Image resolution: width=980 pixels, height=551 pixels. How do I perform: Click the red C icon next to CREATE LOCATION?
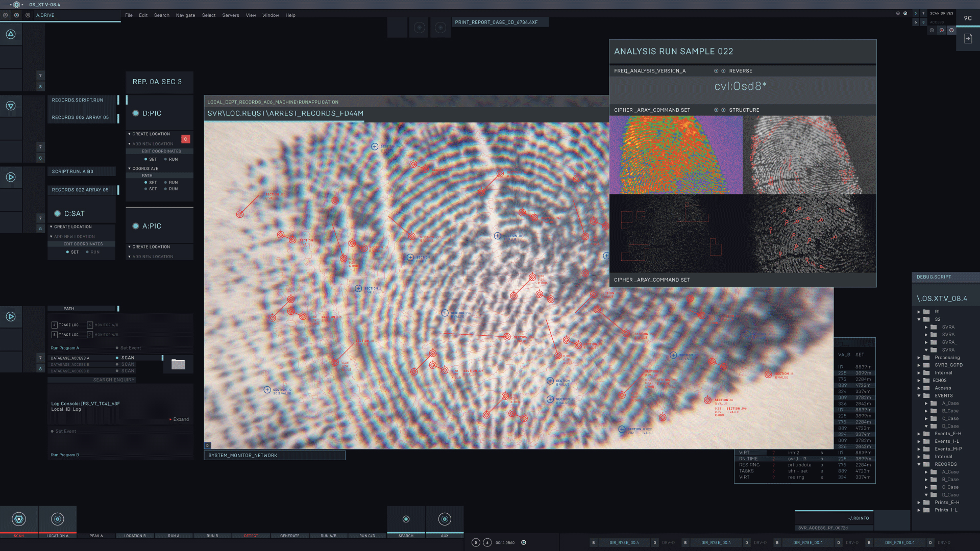186,139
